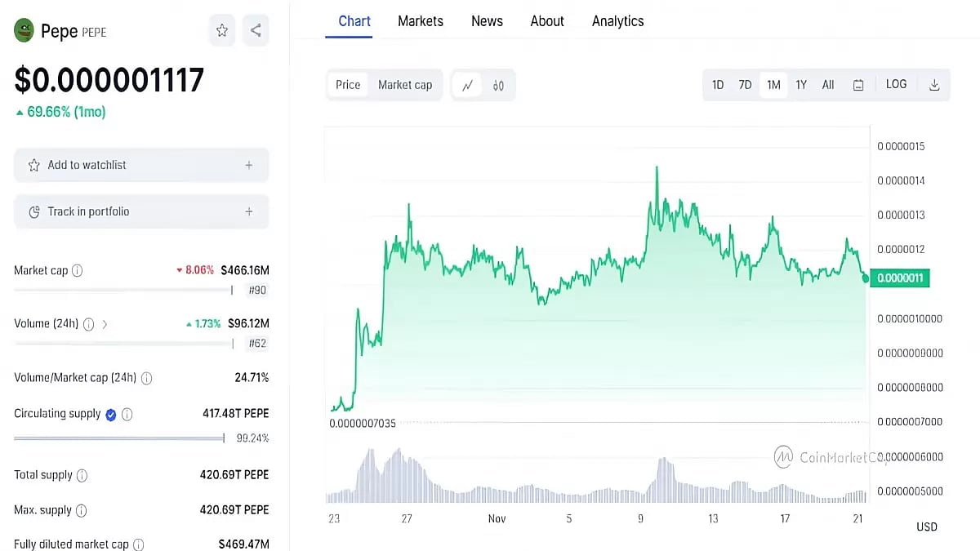Enable logarithmic scale with LOG button
The width and height of the screenshot is (980, 551).
click(x=896, y=84)
